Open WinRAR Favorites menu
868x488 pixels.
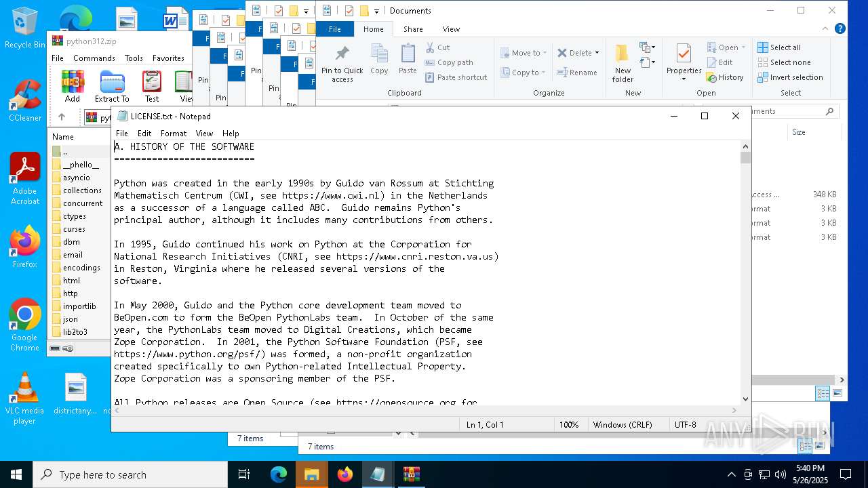point(168,58)
